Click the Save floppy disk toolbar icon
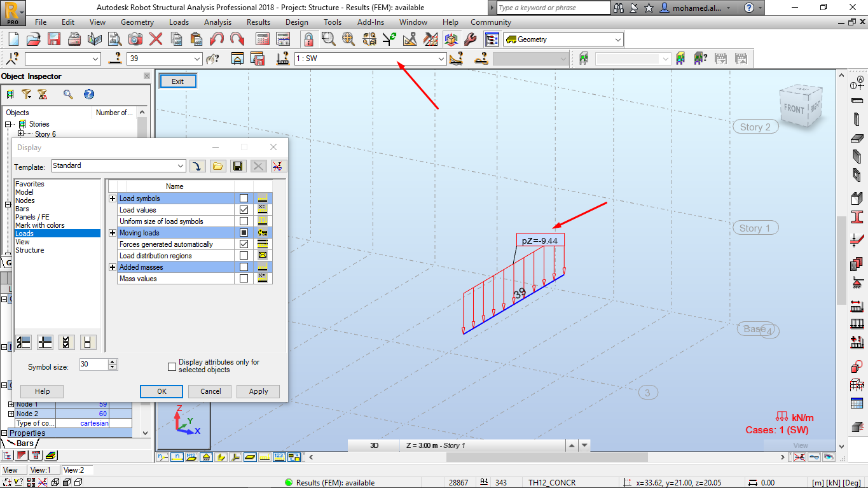 54,39
